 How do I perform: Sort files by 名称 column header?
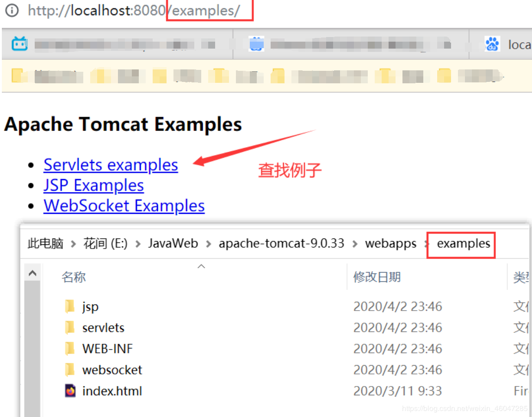[74, 277]
